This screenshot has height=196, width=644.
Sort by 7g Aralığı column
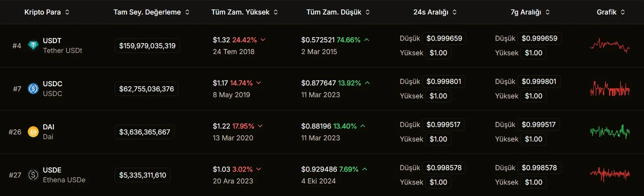[530, 12]
